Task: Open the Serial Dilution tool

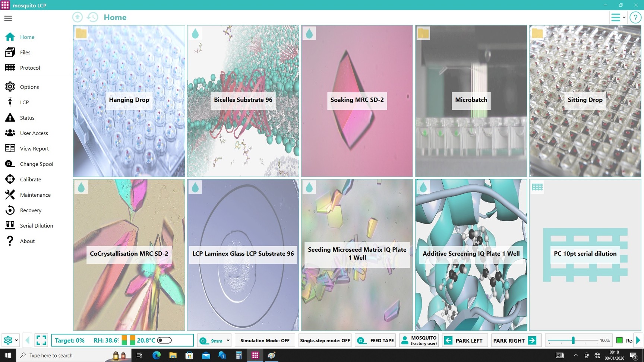Action: pos(36,226)
